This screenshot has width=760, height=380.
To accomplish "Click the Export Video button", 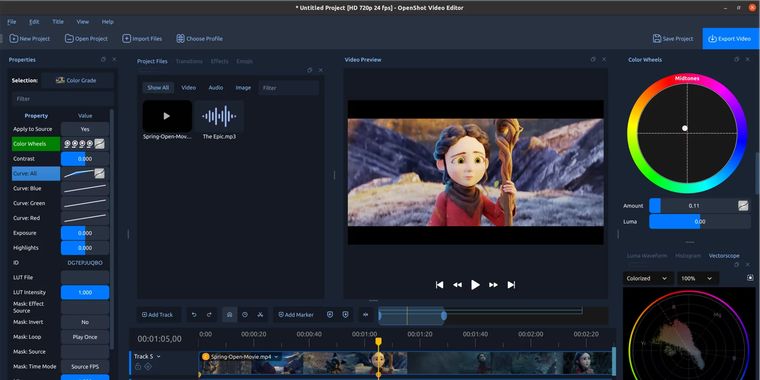I will [729, 38].
